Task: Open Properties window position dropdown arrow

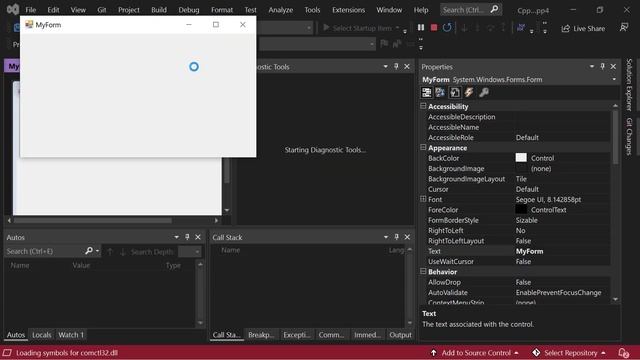Action: click(592, 66)
